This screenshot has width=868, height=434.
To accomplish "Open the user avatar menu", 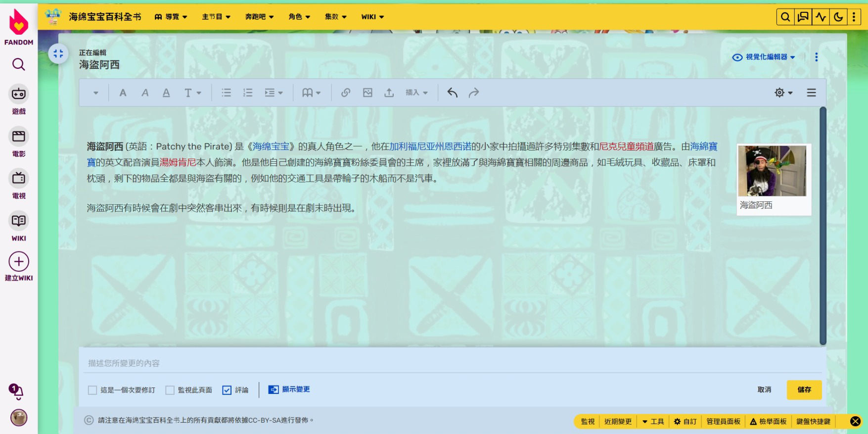I will (19, 418).
